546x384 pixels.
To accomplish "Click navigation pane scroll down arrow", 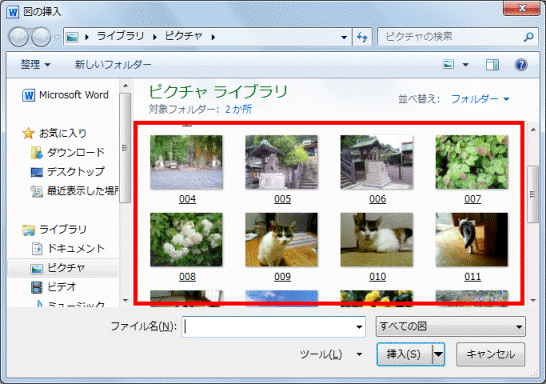I will 125,300.
